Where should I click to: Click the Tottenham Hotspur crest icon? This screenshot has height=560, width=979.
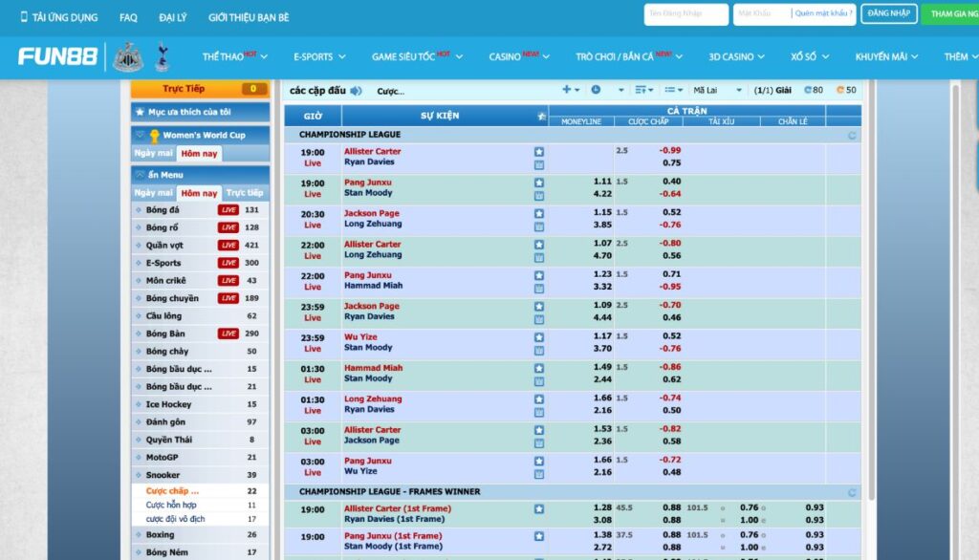click(x=163, y=56)
